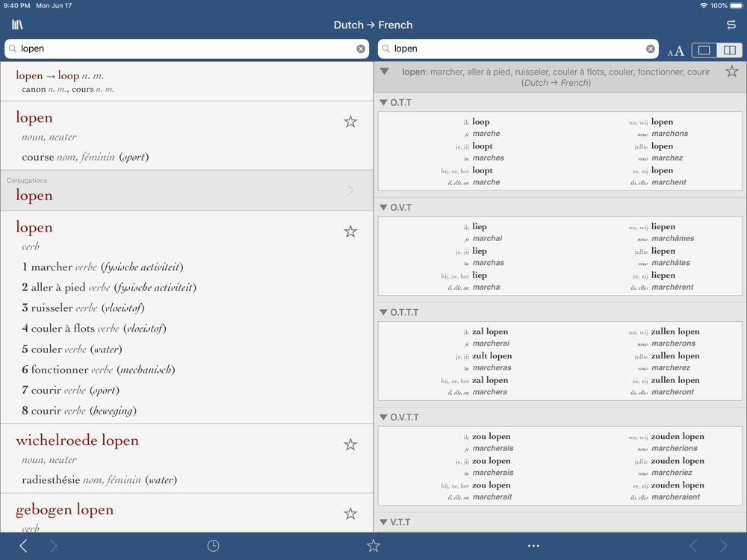Open the font size AA control
The width and height of the screenshot is (747, 560).
675,51
